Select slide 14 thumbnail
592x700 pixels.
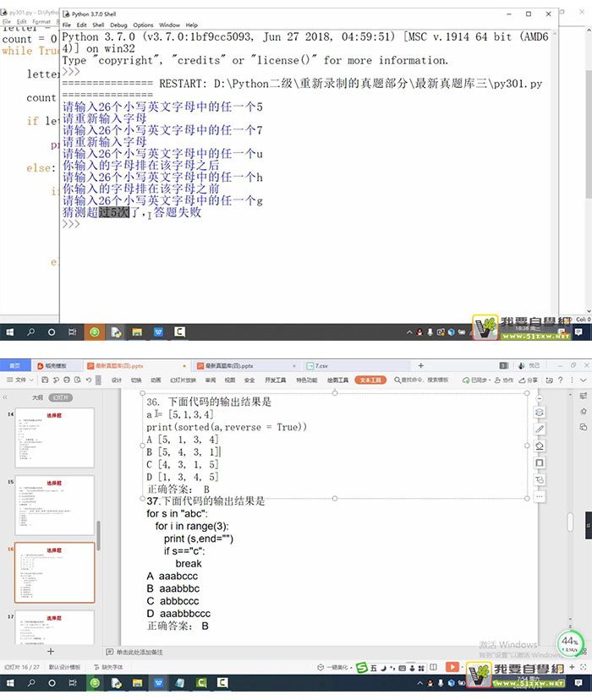[x=54, y=438]
